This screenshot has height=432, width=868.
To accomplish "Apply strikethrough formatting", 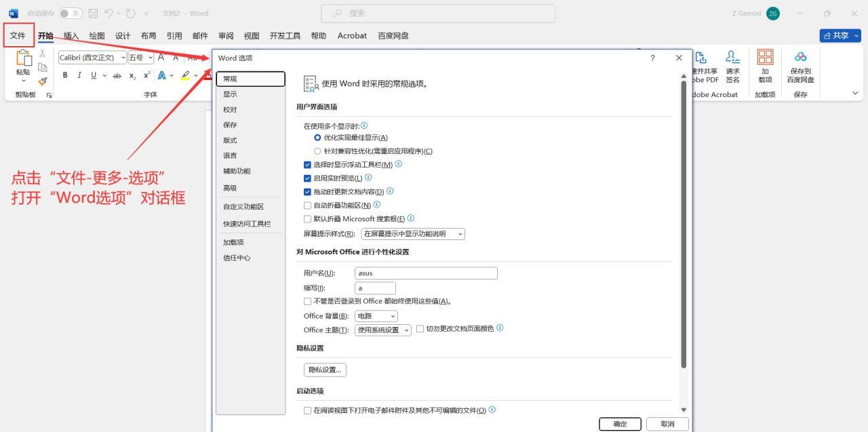I will click(117, 75).
